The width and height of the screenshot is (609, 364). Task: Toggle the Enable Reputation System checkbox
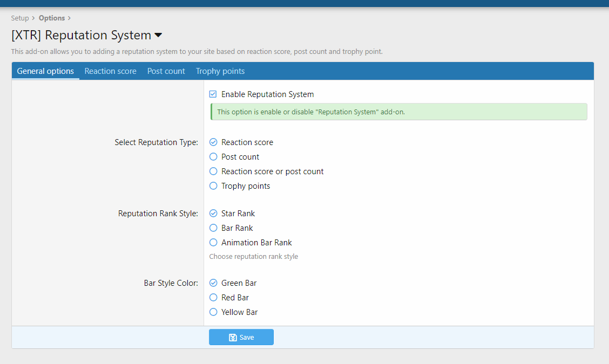click(213, 94)
